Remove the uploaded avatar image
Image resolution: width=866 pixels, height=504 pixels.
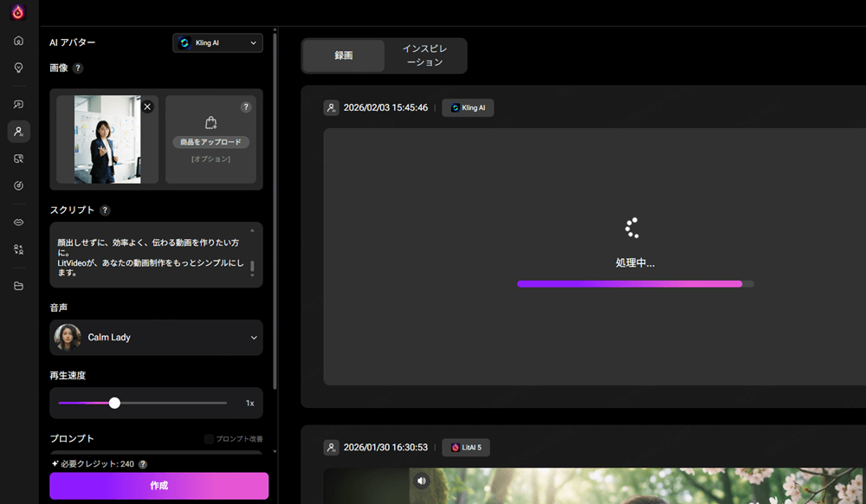pyautogui.click(x=147, y=107)
